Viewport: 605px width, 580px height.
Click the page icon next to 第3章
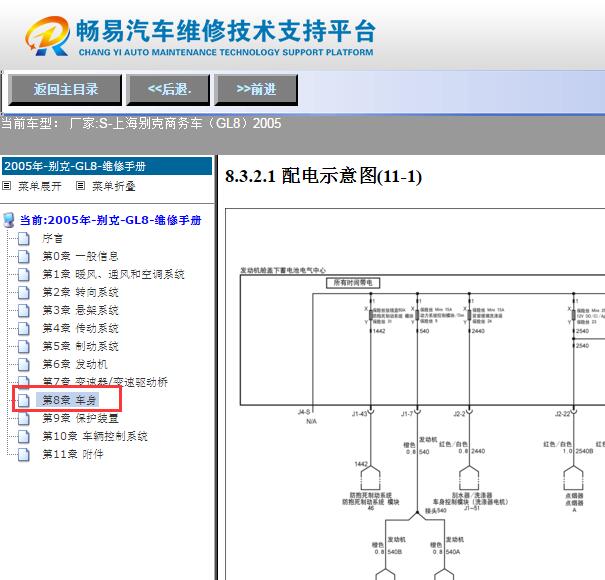coord(24,311)
